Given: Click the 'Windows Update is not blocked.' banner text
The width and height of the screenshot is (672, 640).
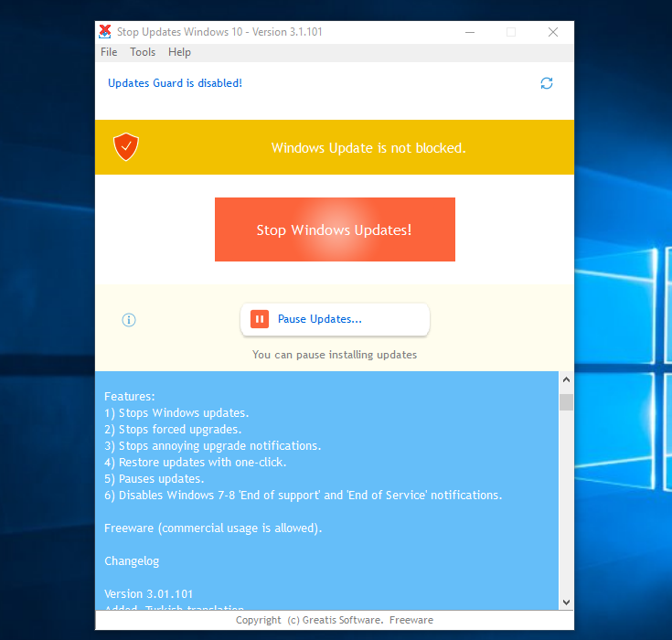Looking at the screenshot, I should [368, 148].
